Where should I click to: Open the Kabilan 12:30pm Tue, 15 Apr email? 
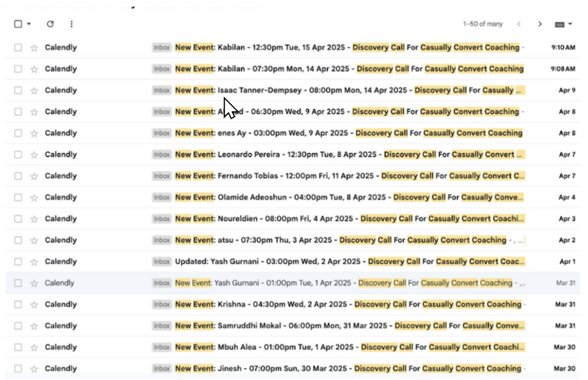tap(292, 47)
